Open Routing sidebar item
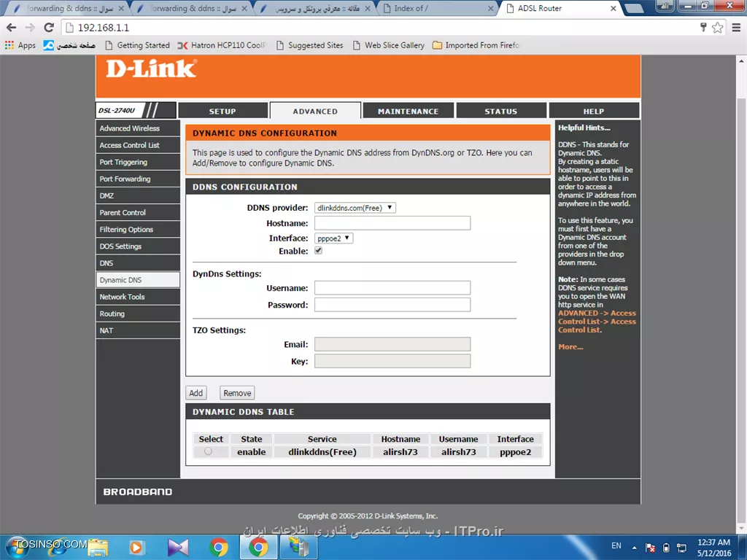Screen dimensions: 747x560 pos(138,314)
